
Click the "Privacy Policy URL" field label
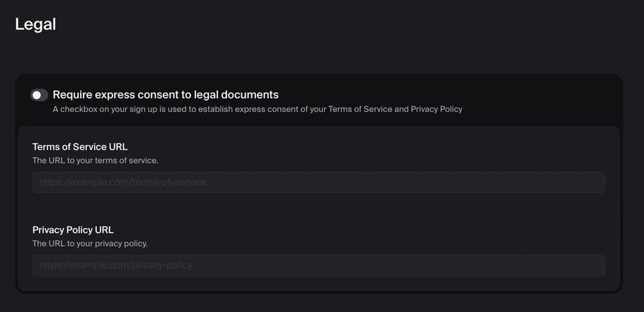(x=73, y=230)
